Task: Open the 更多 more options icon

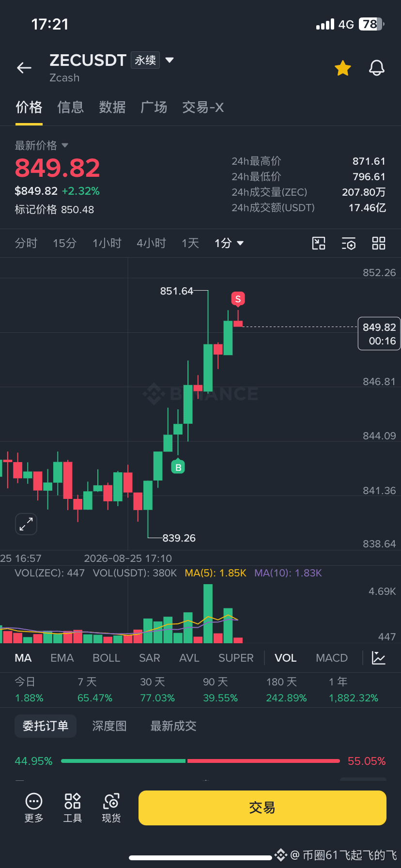Action: tap(34, 807)
